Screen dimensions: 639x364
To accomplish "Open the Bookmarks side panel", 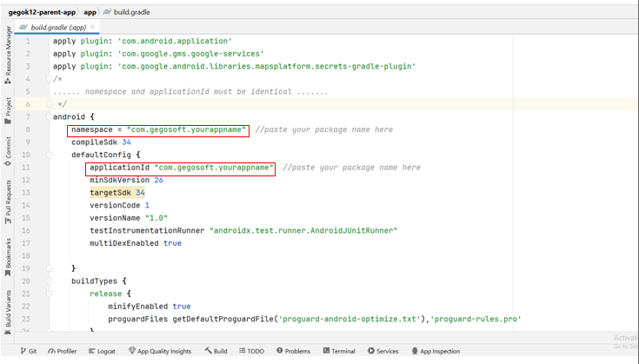I will tap(8, 257).
